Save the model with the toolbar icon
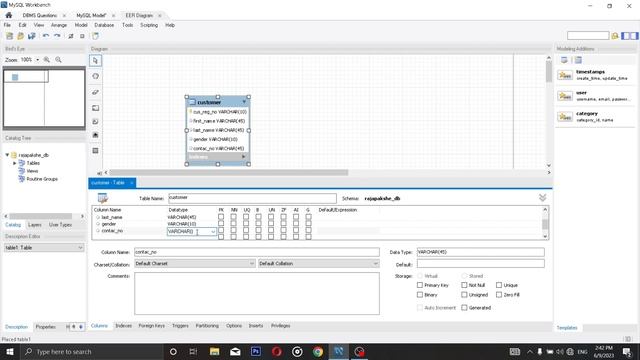 pyautogui.click(x=31, y=36)
